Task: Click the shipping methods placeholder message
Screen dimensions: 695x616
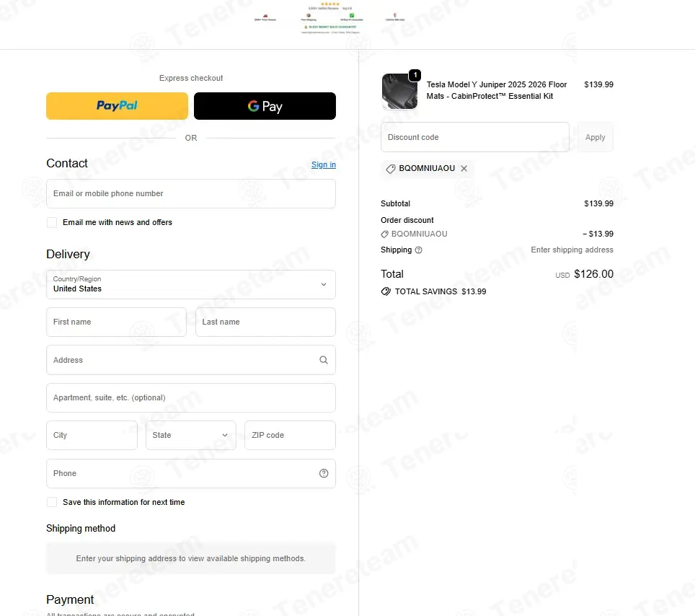Action: [x=190, y=558]
